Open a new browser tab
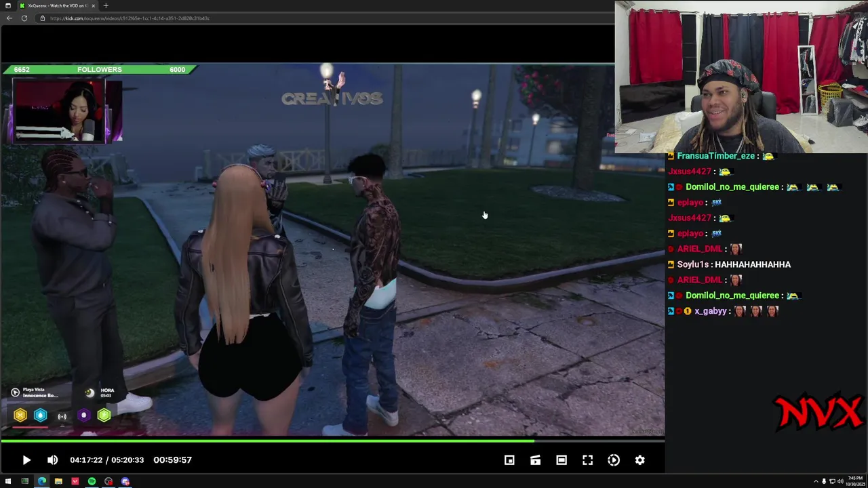This screenshot has width=868, height=488. click(106, 5)
